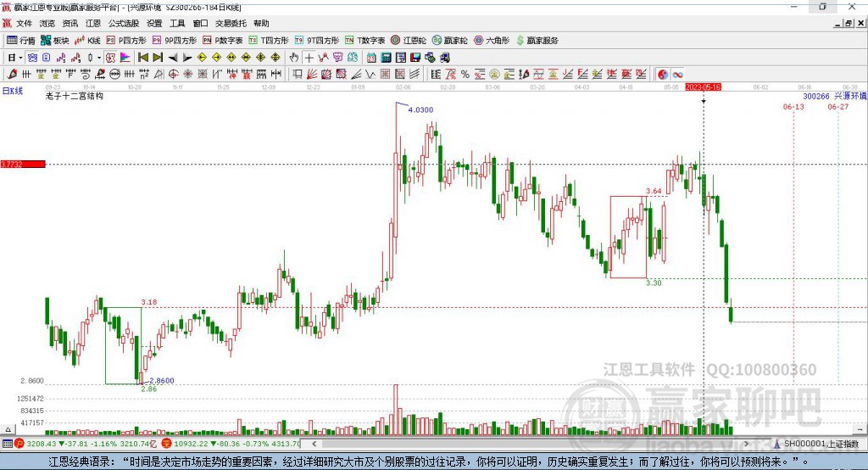Click the Shanghai index 3208.43 status entry
Viewport: 868px width, 470px height.
click(87, 444)
